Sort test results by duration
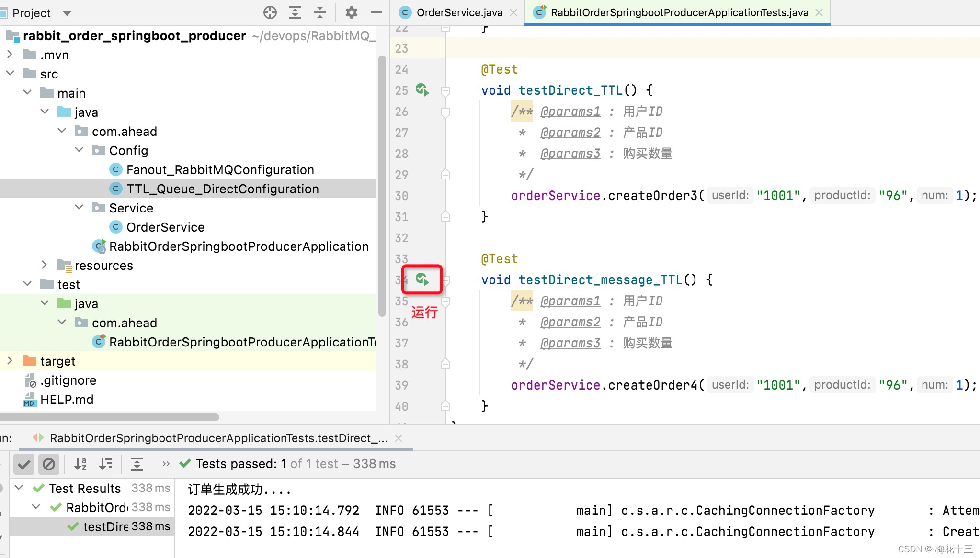This screenshot has height=558, width=980. [105, 464]
